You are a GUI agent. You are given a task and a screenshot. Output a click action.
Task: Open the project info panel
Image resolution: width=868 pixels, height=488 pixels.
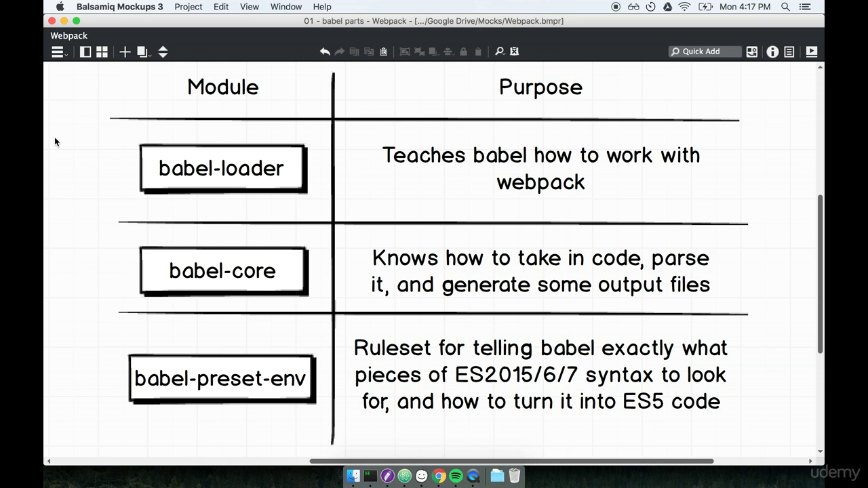point(772,52)
